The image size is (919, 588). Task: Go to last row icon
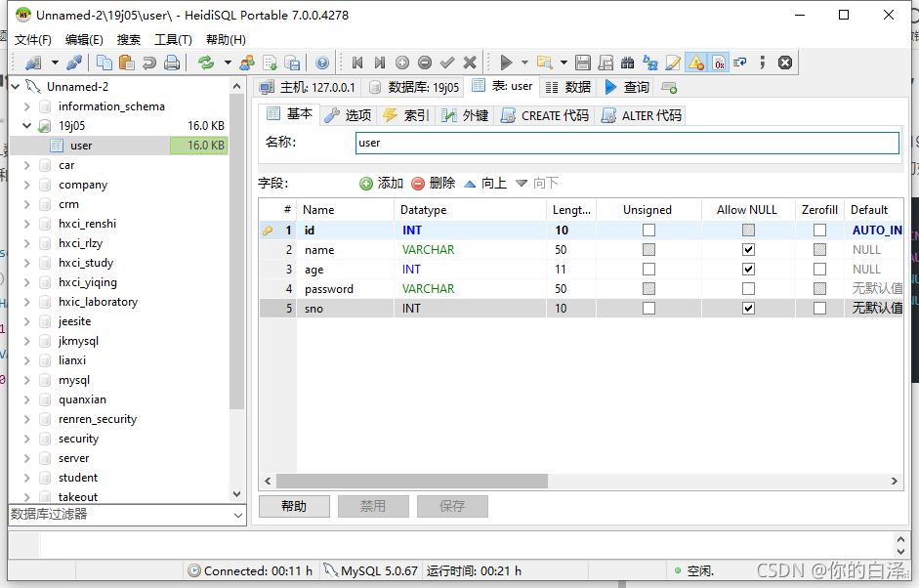(380, 63)
